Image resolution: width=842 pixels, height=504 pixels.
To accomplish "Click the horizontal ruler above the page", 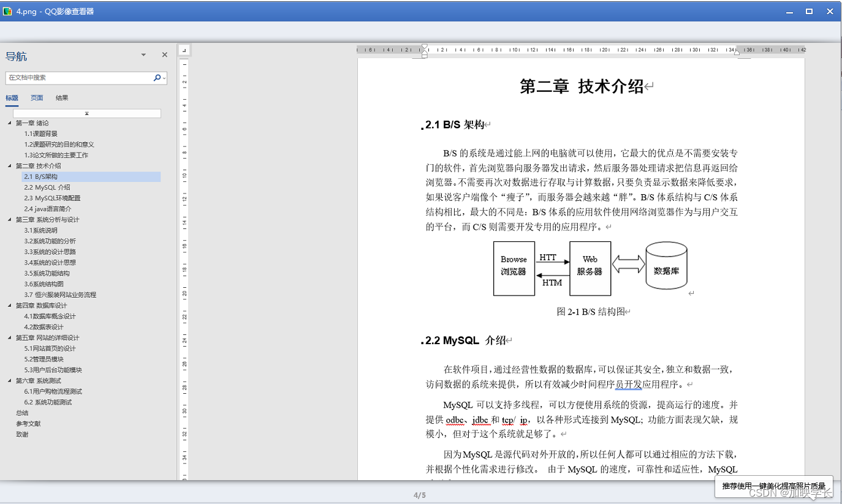I will click(581, 50).
